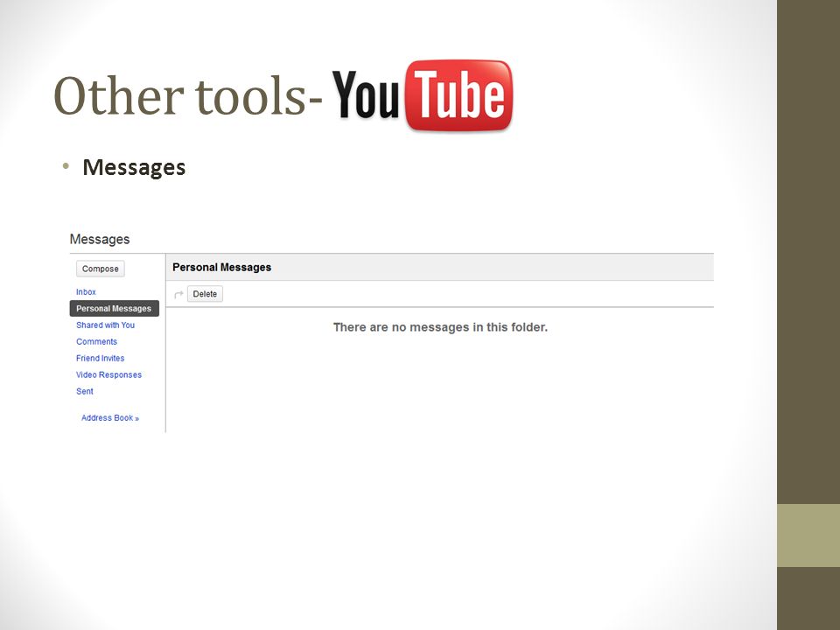840x630 pixels.
Task: Click the 'Other tools-' slide title
Action: pos(188,97)
